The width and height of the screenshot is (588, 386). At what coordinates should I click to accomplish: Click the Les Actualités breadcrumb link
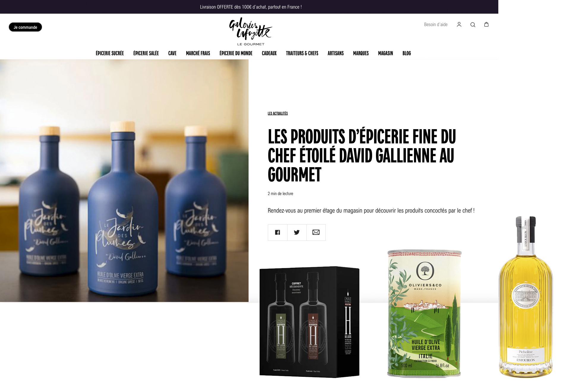point(278,113)
